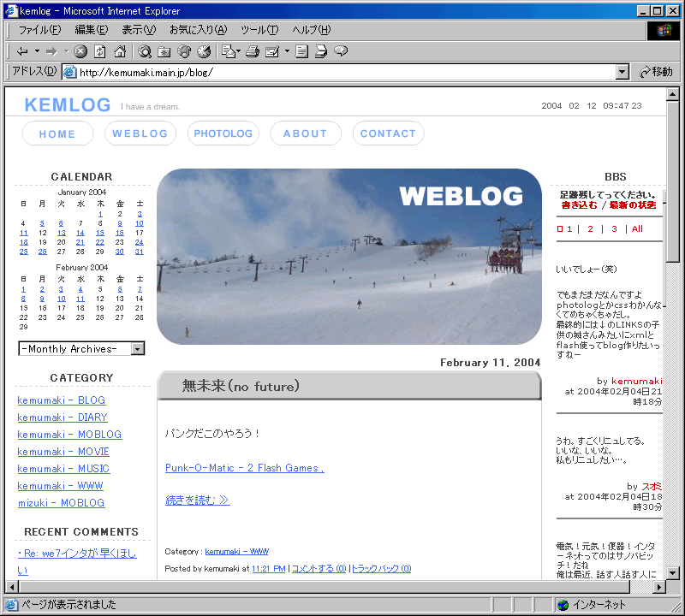The image size is (685, 616).
Task: Click the document page icon in toolbar
Action: (301, 51)
